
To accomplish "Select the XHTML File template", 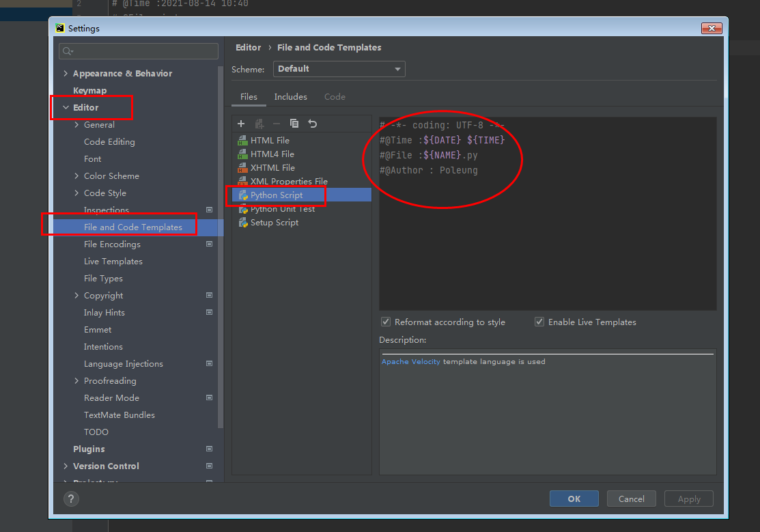I will 302,168.
